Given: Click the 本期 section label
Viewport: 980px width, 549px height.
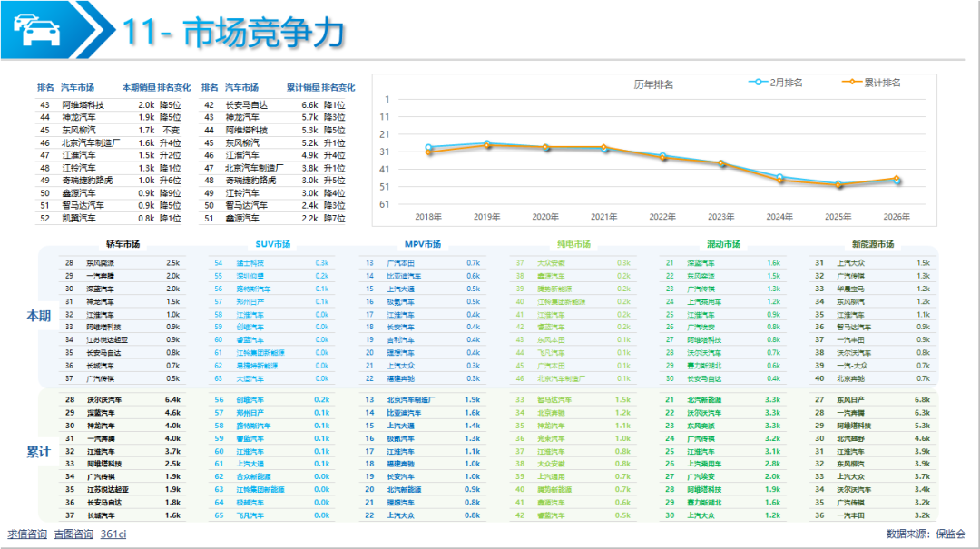Looking at the screenshot, I should [38, 316].
